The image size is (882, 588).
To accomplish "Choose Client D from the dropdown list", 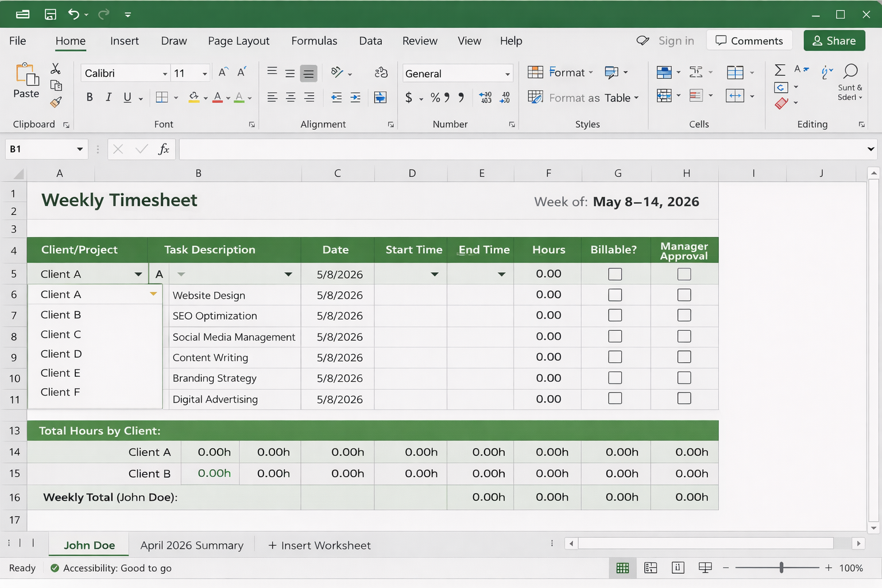I will [61, 354].
